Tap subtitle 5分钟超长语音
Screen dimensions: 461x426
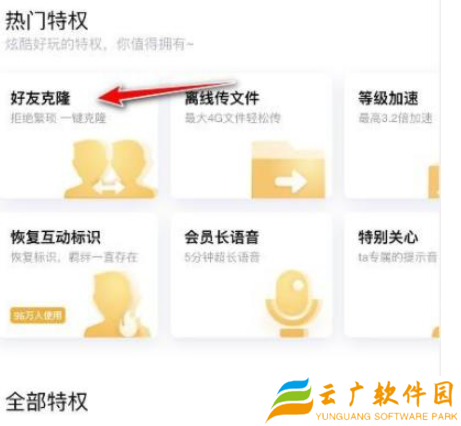(x=222, y=257)
